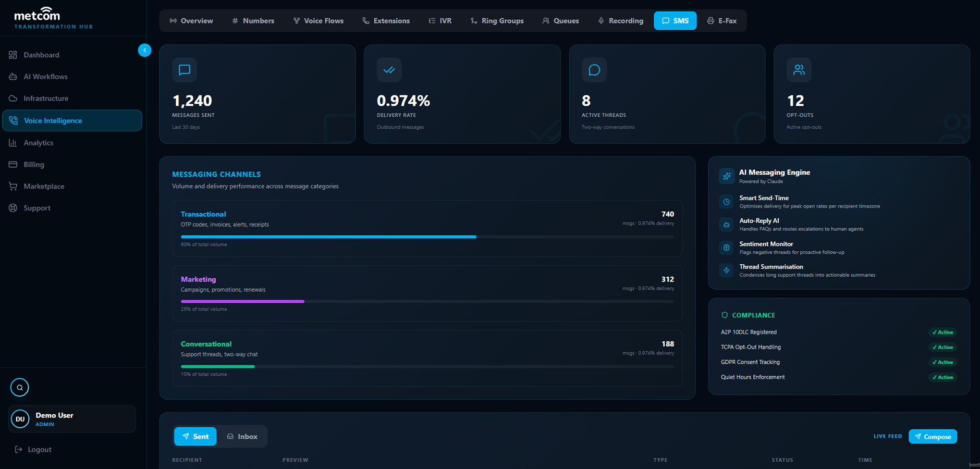
Task: Open the E-Fax tab
Action: [722, 21]
